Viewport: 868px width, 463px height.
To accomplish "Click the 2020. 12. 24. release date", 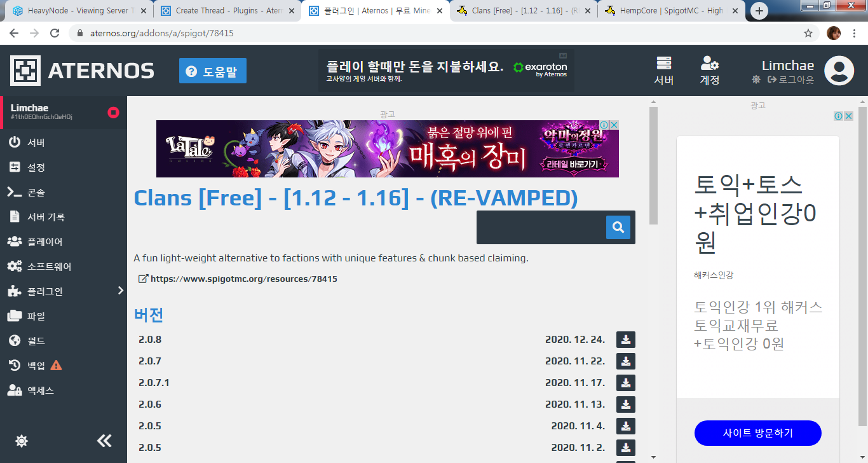I will (x=575, y=340).
